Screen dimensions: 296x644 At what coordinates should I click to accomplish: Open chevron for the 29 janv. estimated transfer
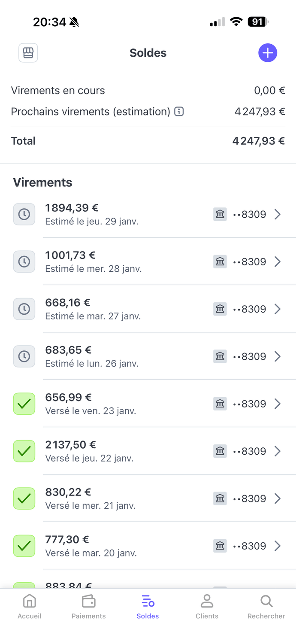pyautogui.click(x=278, y=214)
